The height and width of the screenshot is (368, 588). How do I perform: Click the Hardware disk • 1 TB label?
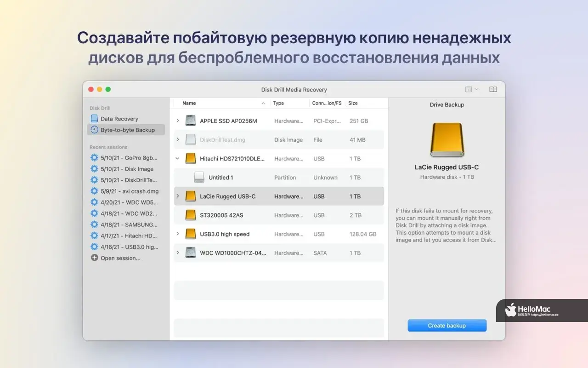pos(447,177)
